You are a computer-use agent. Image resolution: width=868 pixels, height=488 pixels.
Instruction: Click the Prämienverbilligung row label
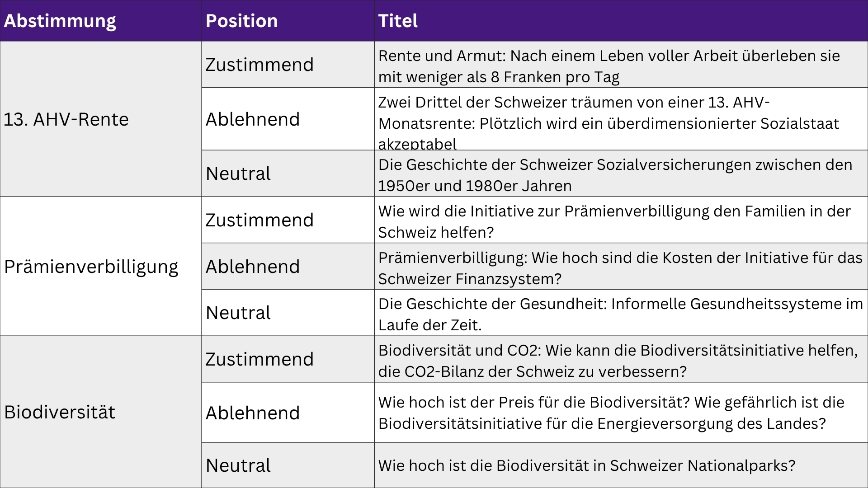(x=91, y=267)
